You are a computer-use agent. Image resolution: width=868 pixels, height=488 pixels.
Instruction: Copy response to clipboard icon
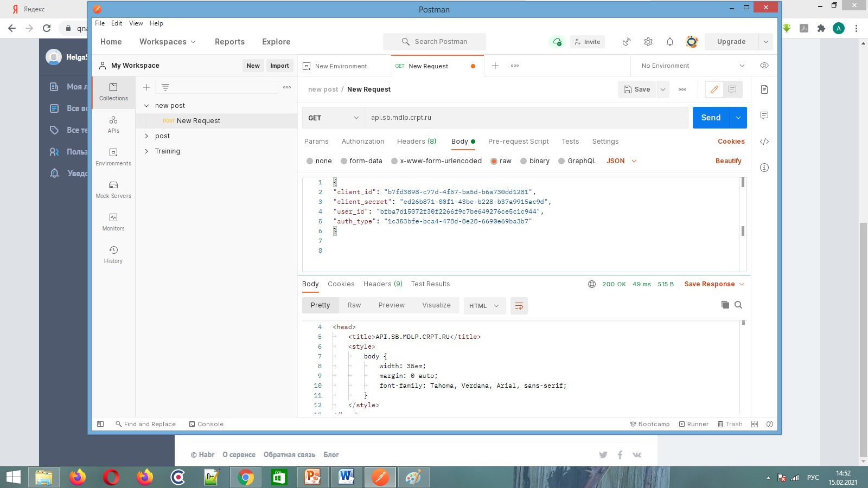click(725, 305)
